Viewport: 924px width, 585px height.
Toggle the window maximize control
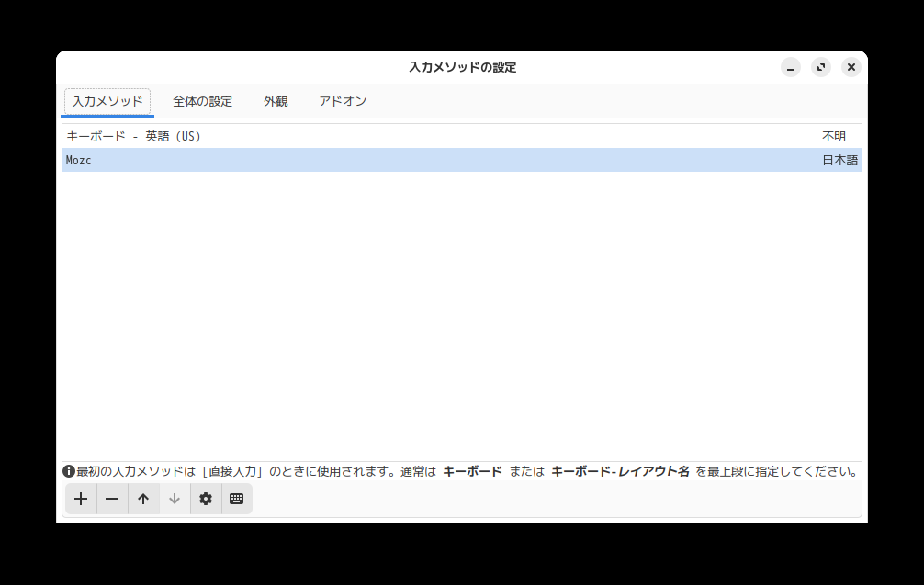click(820, 67)
